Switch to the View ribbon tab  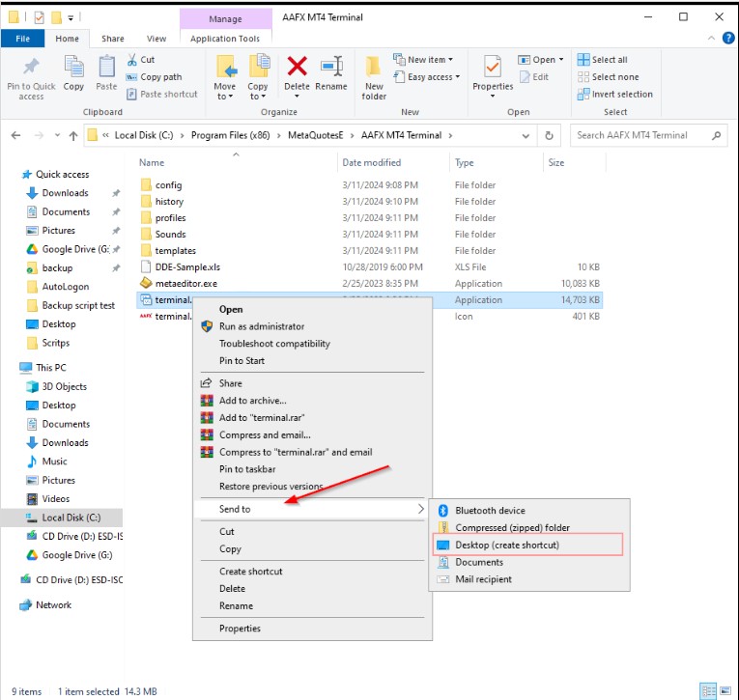pos(156,39)
